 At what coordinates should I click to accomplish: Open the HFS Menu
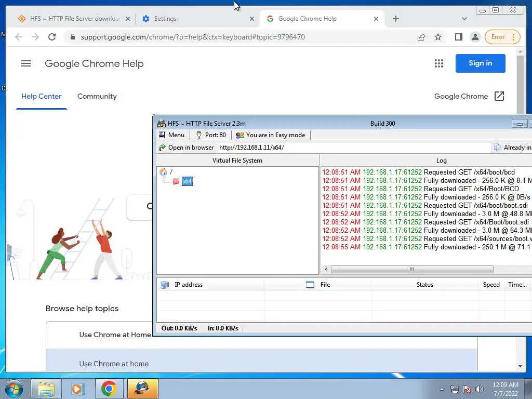click(171, 135)
